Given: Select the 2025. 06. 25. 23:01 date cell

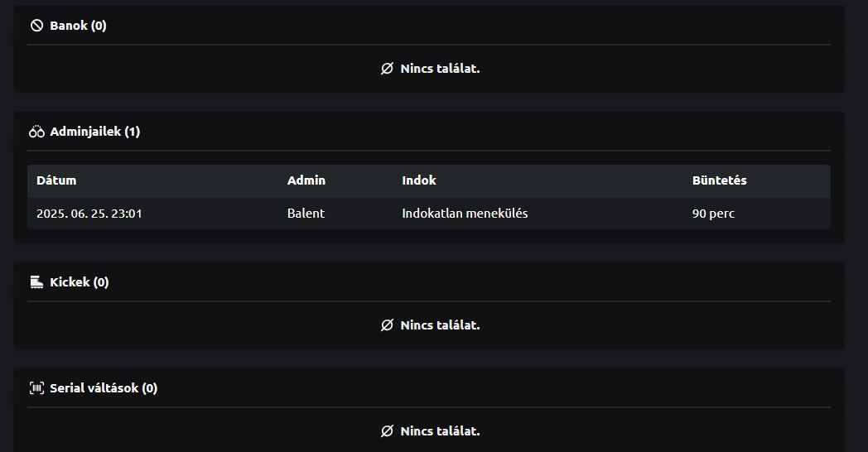Looking at the screenshot, I should click(89, 214).
